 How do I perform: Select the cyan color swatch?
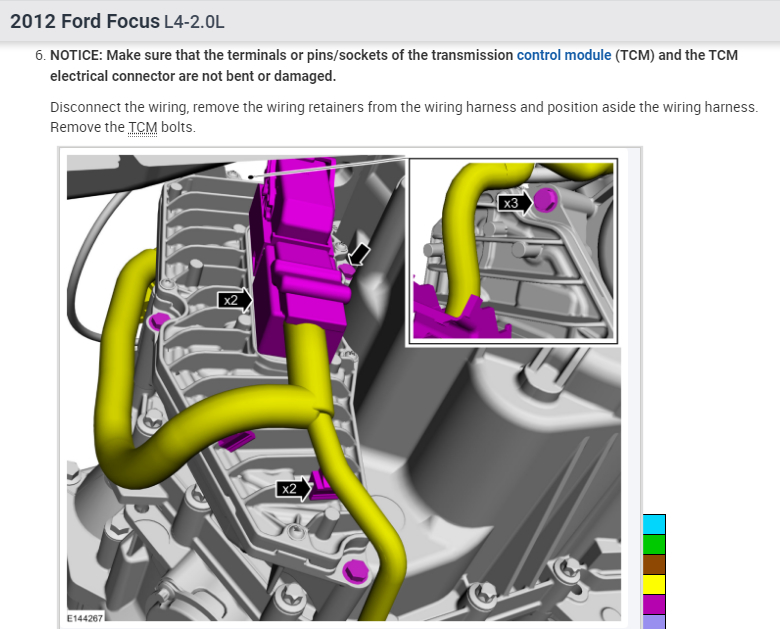[654, 524]
